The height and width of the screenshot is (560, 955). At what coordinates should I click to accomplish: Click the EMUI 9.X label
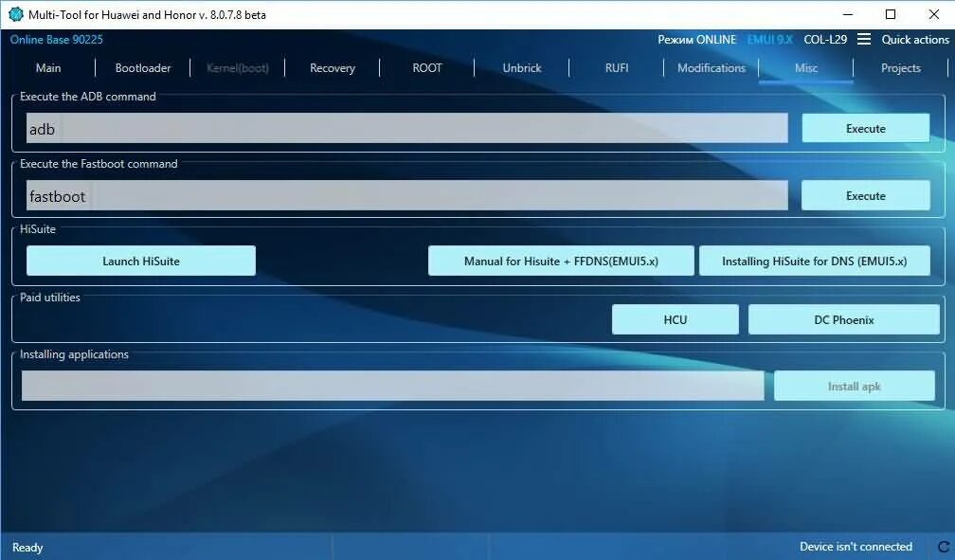click(x=770, y=40)
